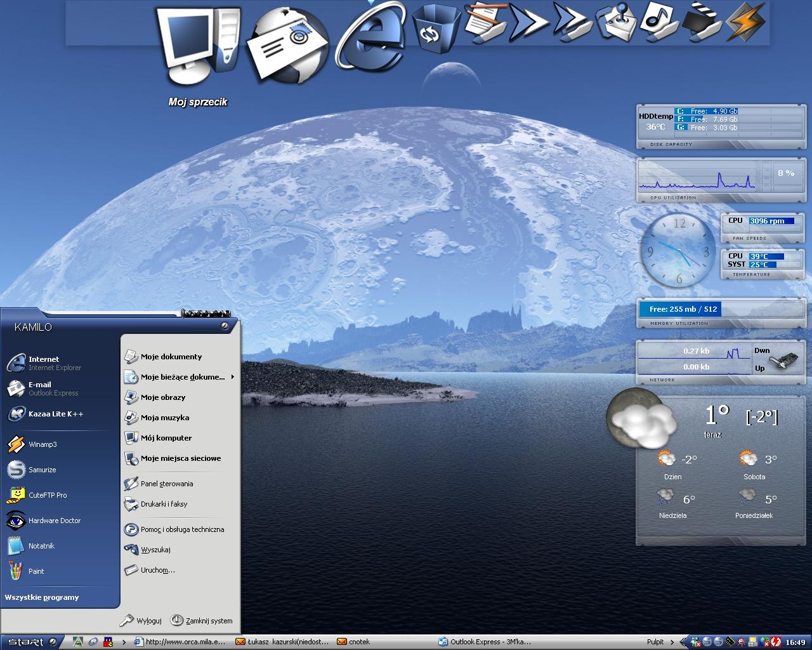Screen dimensions: 812x650
Task: Click the joystick games folder in the dock
Action: 619,22
